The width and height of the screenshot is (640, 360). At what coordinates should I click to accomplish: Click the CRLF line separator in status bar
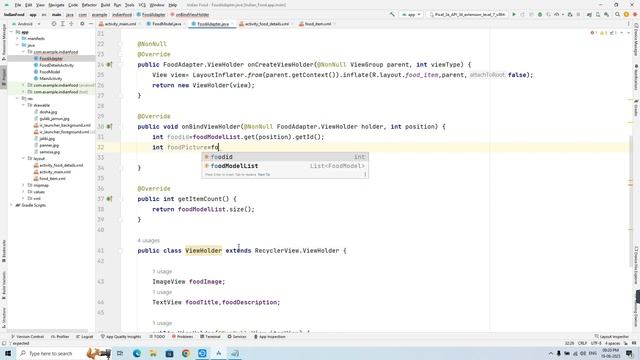(x=582, y=343)
